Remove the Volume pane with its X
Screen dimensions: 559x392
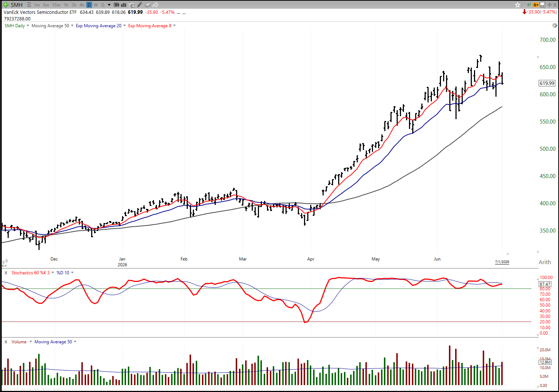[6, 342]
